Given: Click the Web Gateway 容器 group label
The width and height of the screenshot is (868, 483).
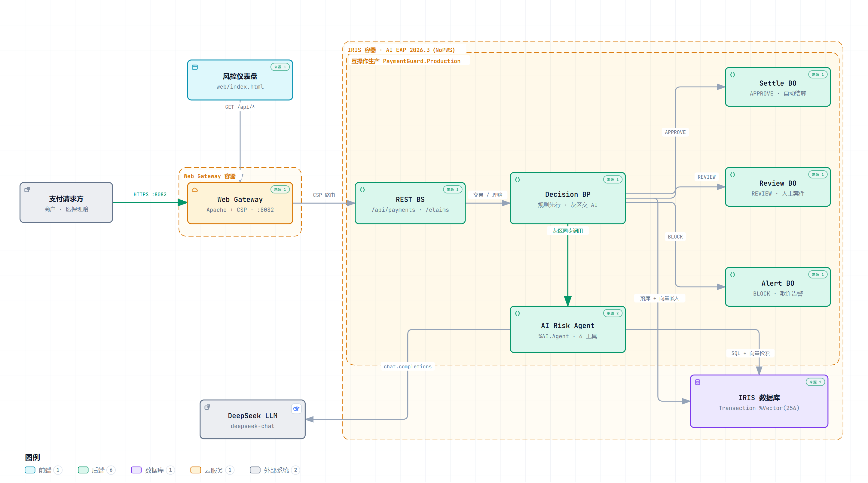Looking at the screenshot, I should point(209,176).
